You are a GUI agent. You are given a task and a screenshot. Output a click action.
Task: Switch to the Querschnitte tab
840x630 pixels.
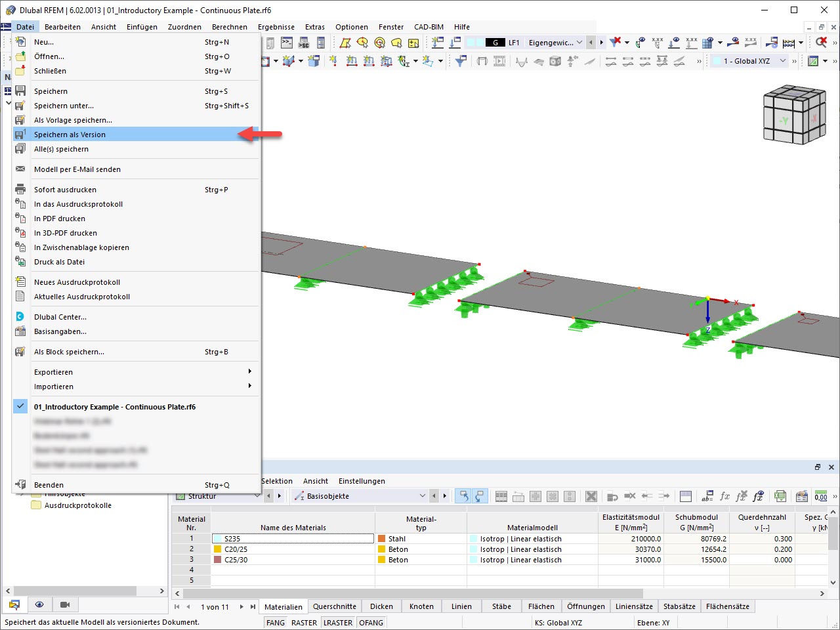coord(335,606)
